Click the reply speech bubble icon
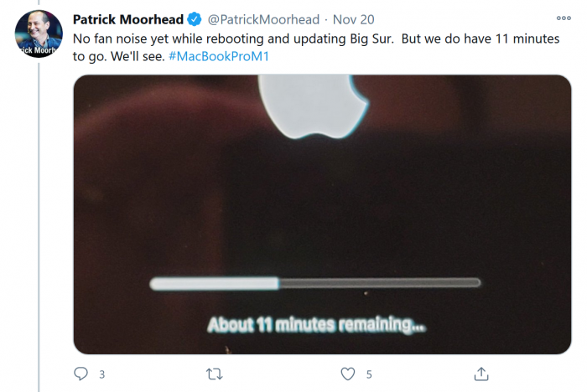Viewport: 587px width, 392px height. (x=81, y=374)
